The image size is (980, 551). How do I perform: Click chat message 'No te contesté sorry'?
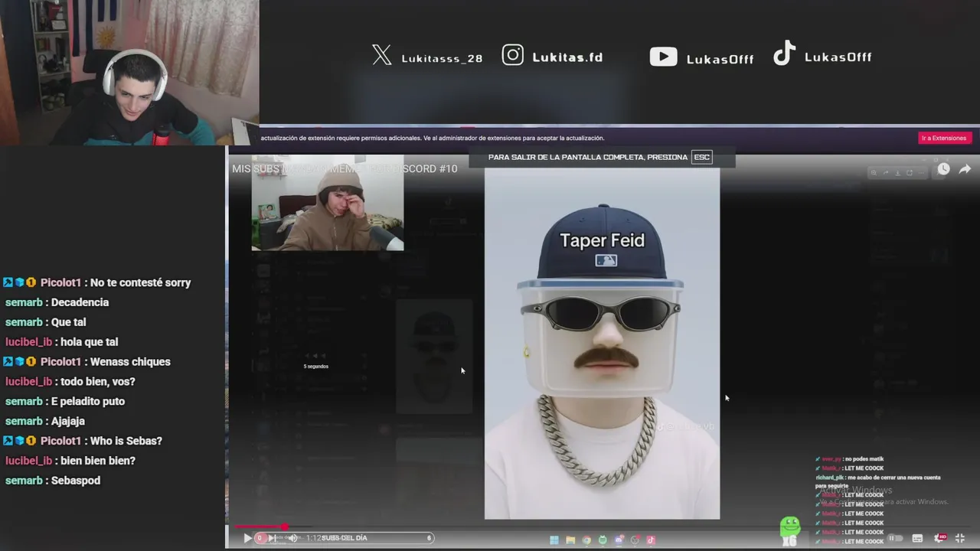[140, 282]
